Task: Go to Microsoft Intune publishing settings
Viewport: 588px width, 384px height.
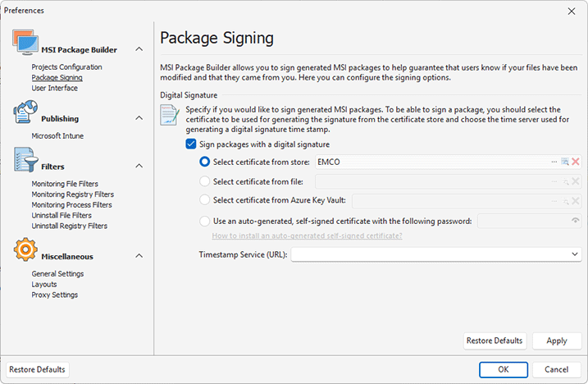Action: point(57,136)
